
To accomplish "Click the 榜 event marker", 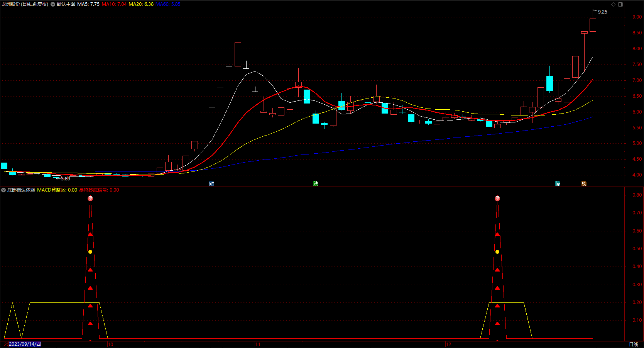I will tap(584, 184).
